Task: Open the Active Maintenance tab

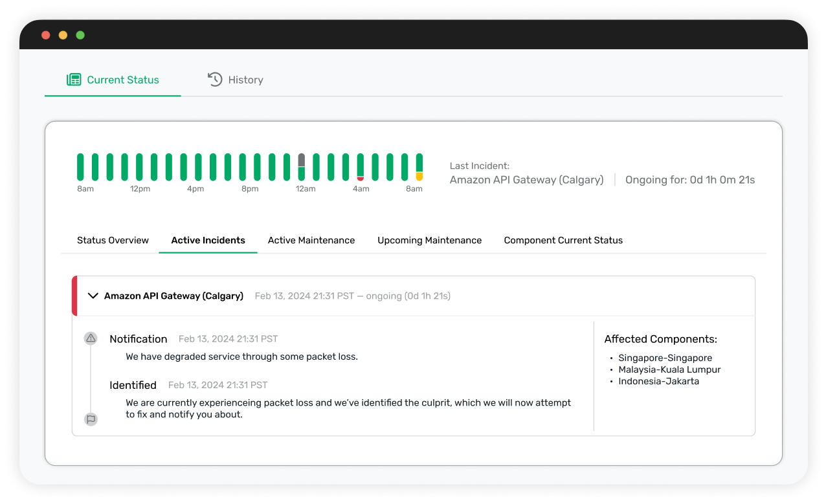Action: point(311,240)
